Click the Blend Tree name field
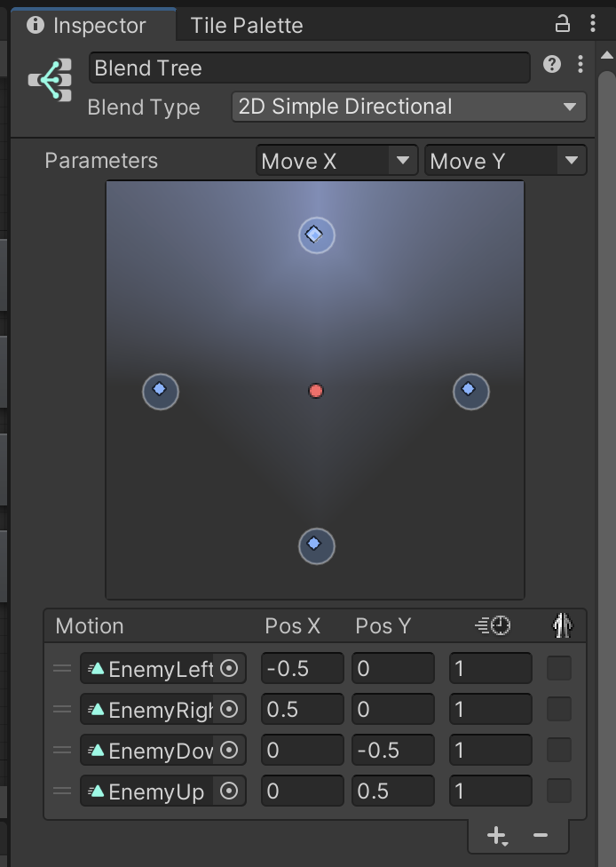This screenshot has width=616, height=867. 309,68
